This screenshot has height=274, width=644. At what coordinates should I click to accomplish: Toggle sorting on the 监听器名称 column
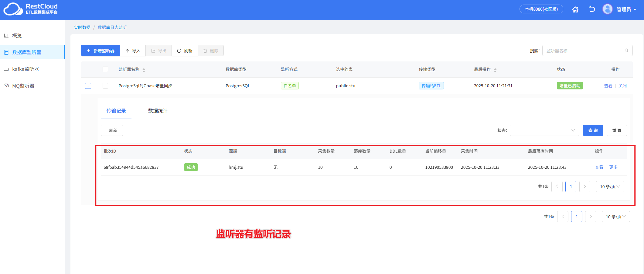coord(144,69)
